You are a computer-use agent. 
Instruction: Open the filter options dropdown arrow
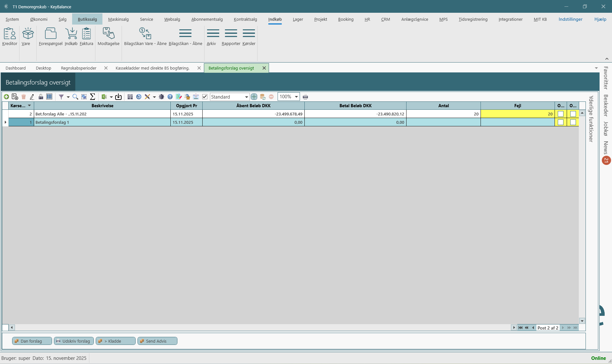point(68,97)
